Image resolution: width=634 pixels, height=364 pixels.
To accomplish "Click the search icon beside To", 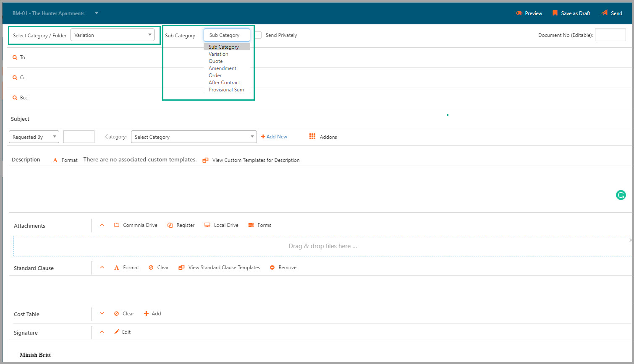I will tap(15, 57).
